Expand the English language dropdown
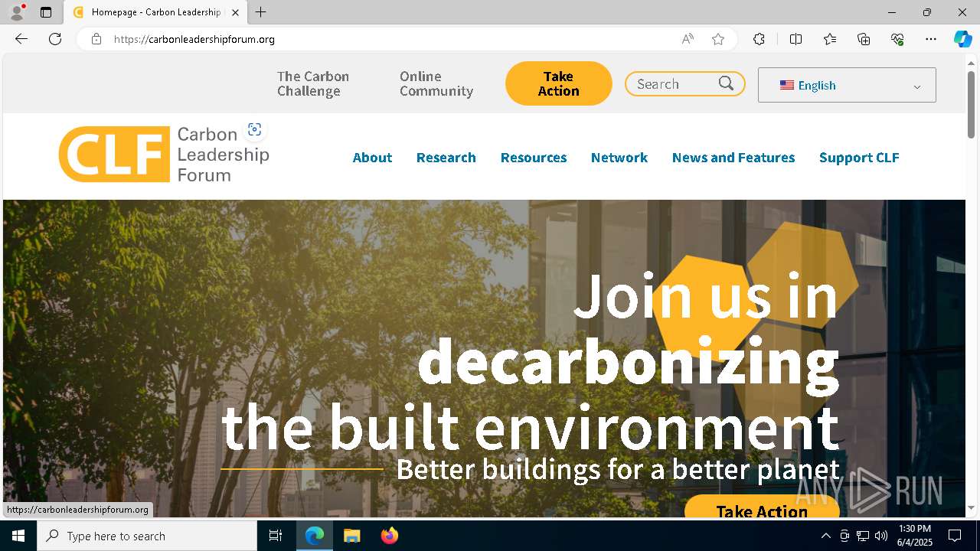 coord(847,85)
